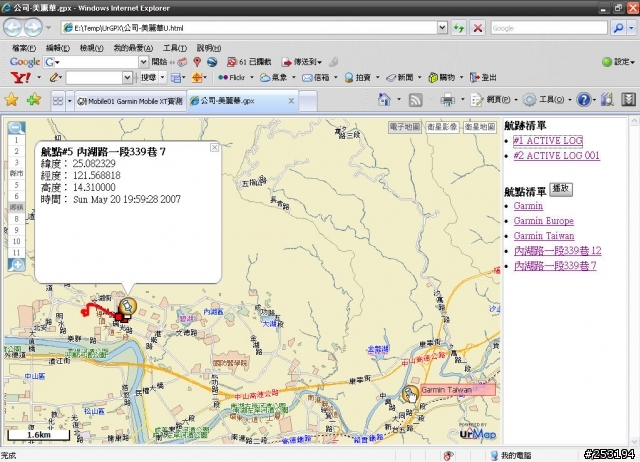The height and width of the screenshot is (462, 640).
Task: Click the Google toolbar red map pin icon
Action: 197,62
